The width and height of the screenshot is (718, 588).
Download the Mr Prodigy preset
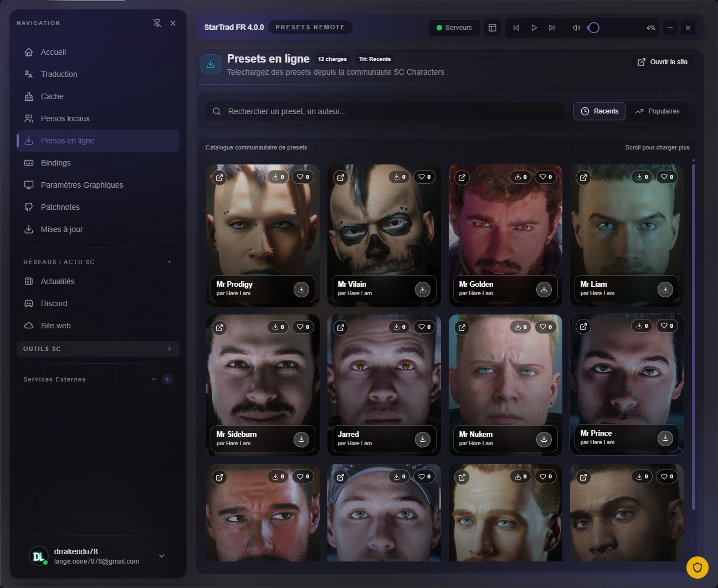click(x=301, y=289)
